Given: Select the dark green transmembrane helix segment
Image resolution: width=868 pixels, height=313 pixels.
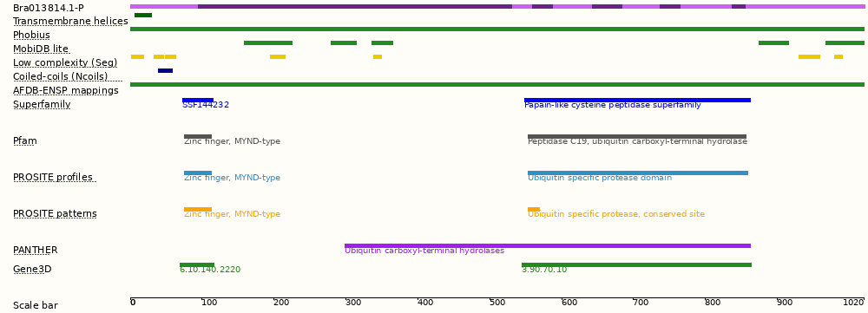Looking at the screenshot, I should [143, 15].
